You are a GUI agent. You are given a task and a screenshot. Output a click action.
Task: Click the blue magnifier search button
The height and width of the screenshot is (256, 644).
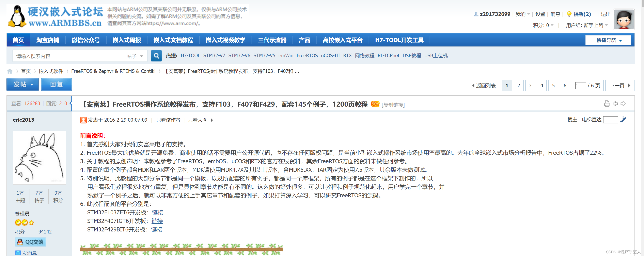(156, 56)
